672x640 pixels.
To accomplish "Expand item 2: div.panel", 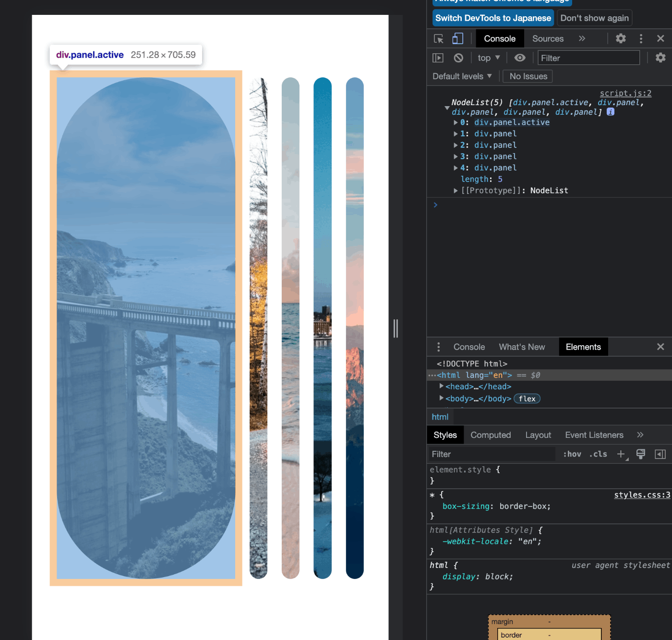I will point(456,145).
